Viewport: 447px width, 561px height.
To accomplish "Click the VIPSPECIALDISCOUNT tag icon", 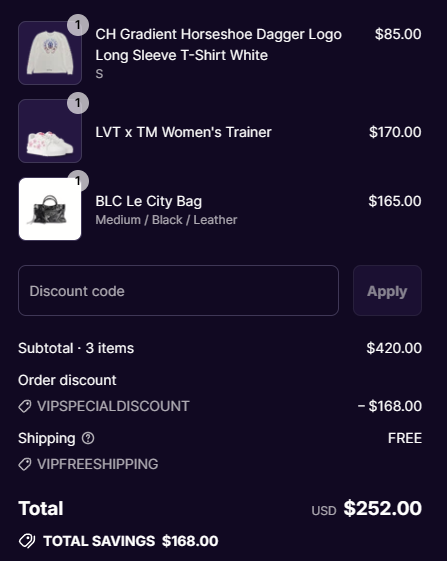I will (x=25, y=406).
